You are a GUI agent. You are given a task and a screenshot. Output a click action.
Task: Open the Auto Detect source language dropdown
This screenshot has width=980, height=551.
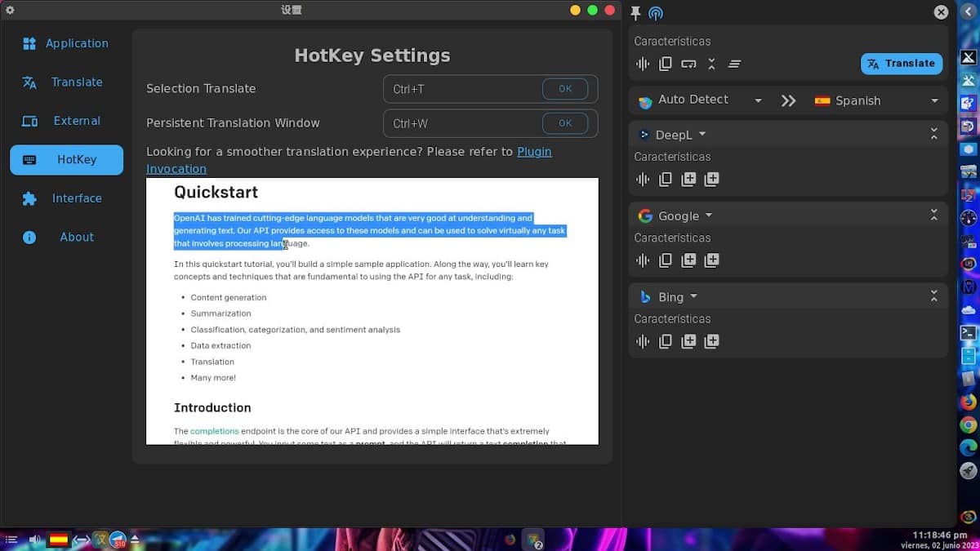(x=701, y=100)
